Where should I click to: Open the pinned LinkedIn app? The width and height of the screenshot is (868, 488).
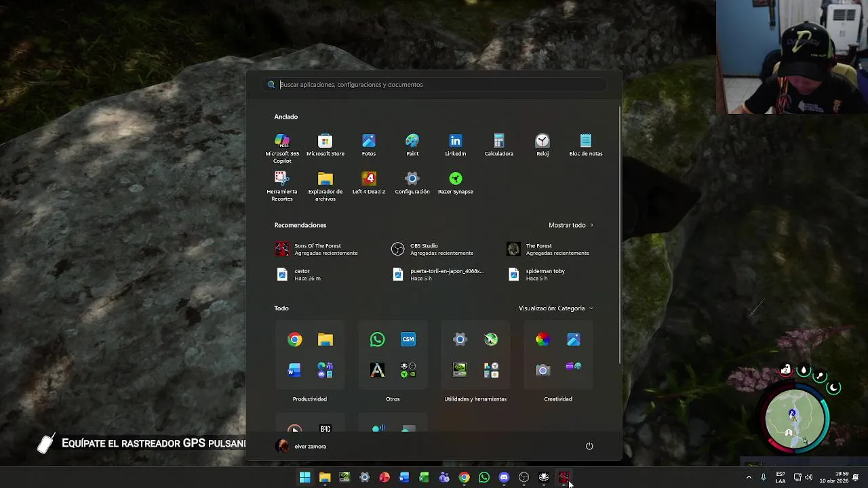click(x=456, y=145)
